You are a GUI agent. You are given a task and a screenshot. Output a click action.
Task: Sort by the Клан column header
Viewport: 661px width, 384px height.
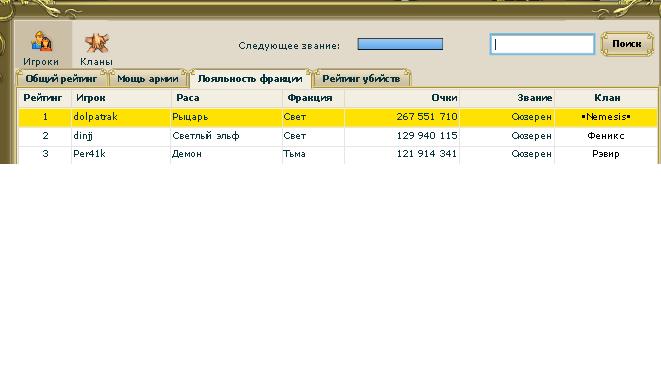pyautogui.click(x=607, y=98)
